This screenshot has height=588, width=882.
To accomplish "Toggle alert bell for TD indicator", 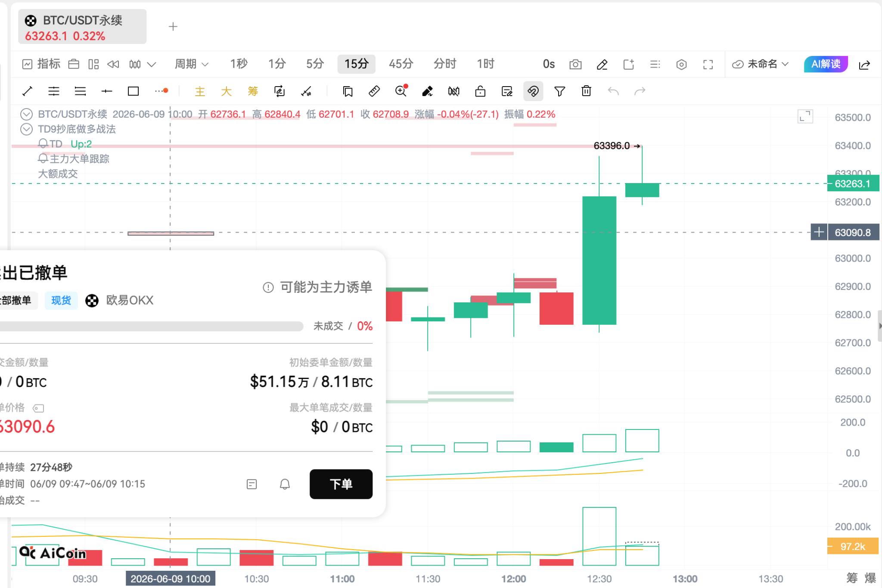I will (x=43, y=144).
